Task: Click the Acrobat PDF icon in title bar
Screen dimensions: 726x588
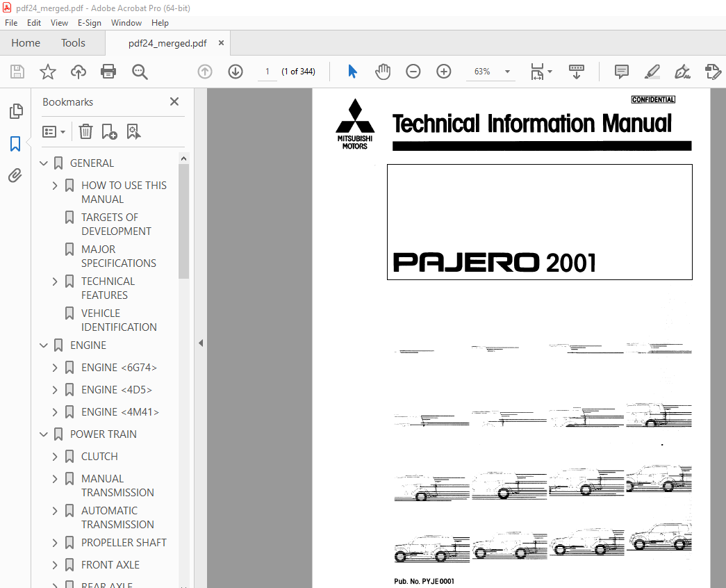Action: tap(7, 8)
